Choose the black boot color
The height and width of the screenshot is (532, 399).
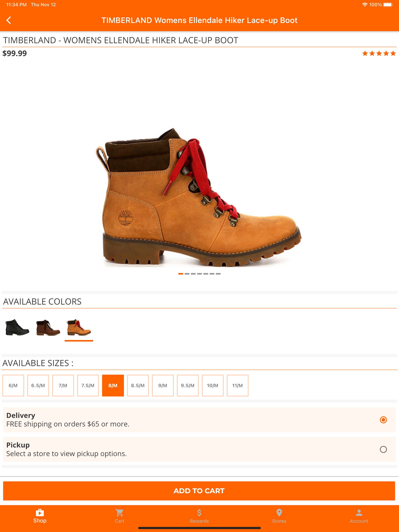17,327
